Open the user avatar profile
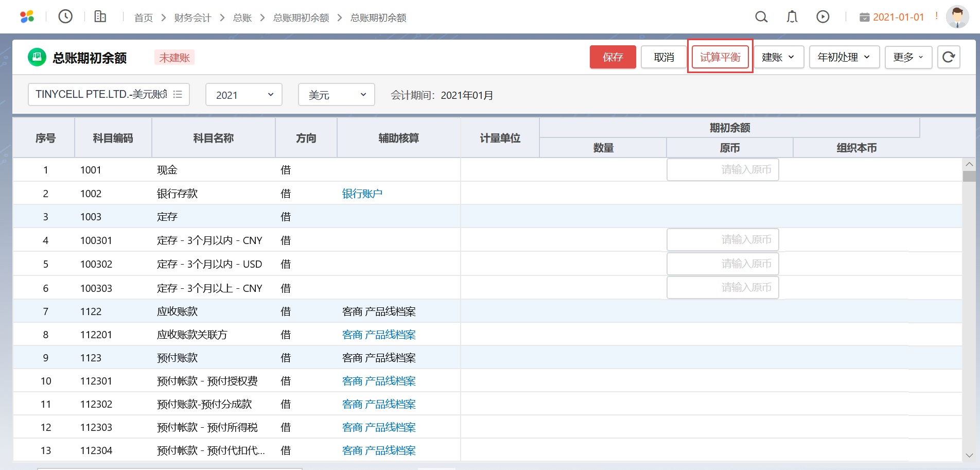The height and width of the screenshot is (470, 980). click(957, 17)
